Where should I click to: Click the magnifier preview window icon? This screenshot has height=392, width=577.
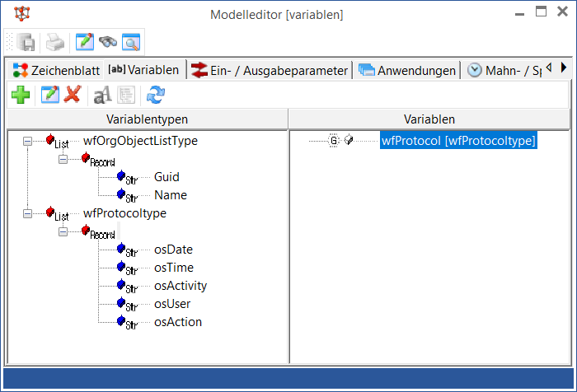pyautogui.click(x=130, y=42)
